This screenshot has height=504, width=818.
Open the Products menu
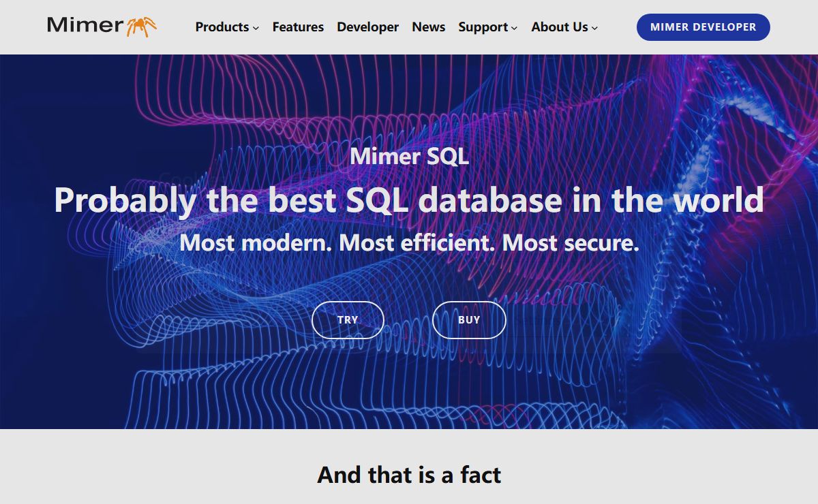tap(222, 27)
